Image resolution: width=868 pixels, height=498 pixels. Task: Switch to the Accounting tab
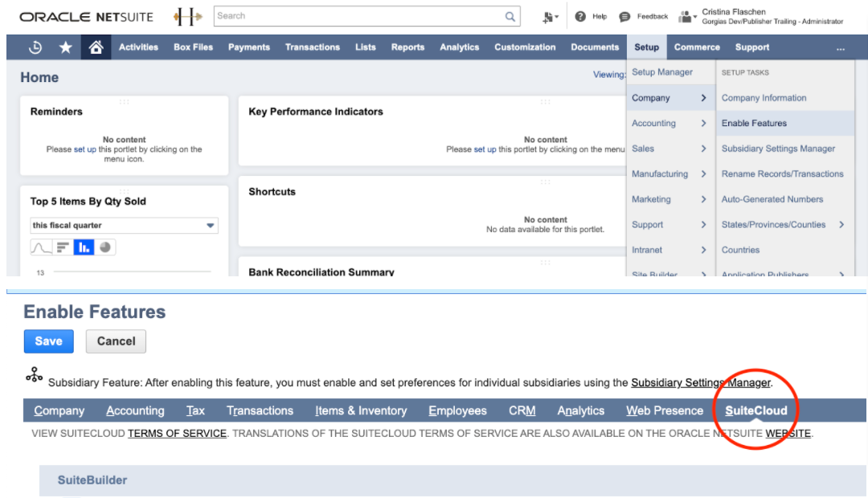[135, 410]
